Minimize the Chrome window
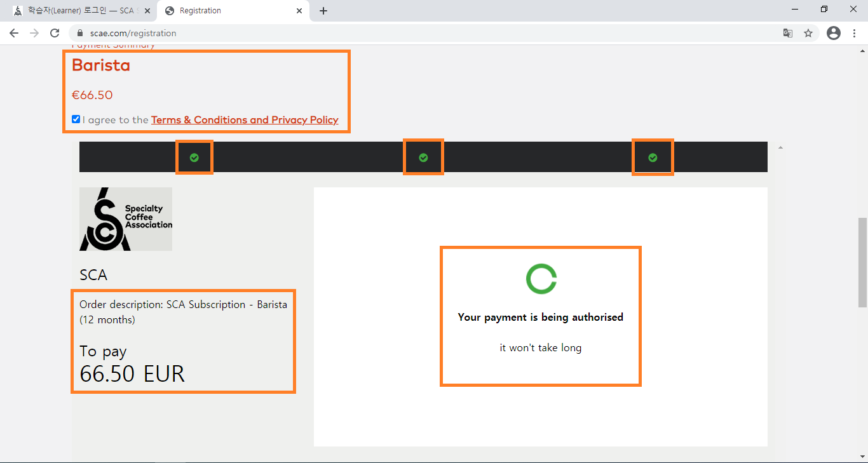Viewport: 868px width, 463px height. [796, 10]
